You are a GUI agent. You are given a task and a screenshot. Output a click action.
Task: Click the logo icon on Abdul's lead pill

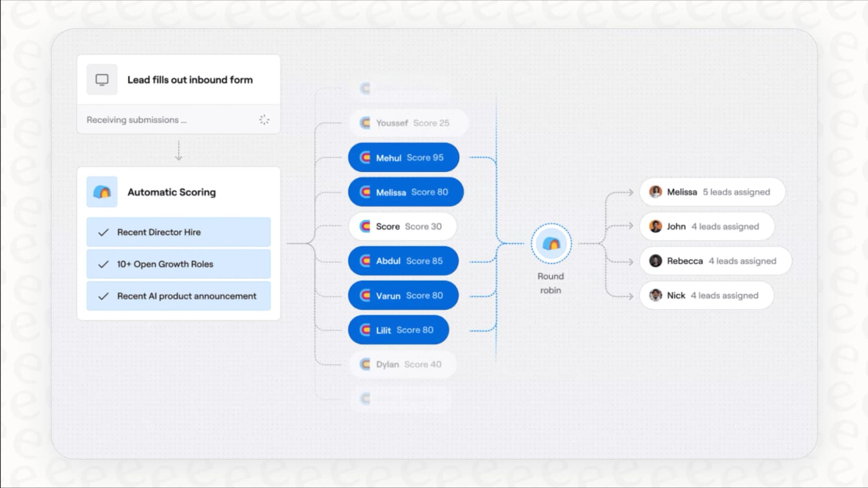(x=365, y=261)
